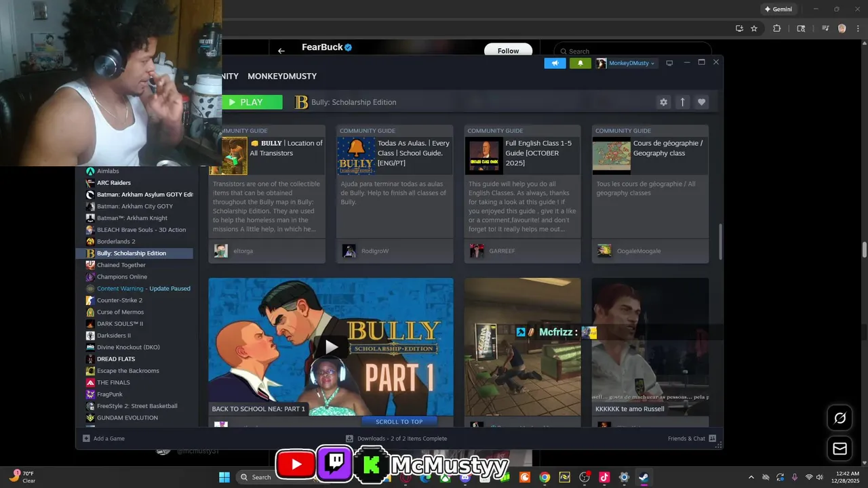
Task: Select Aimlabs in the library list
Action: pos(108,171)
